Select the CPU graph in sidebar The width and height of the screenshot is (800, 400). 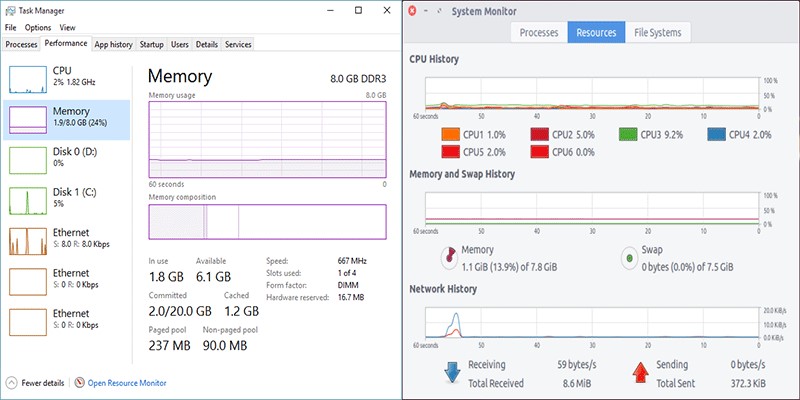[27, 78]
